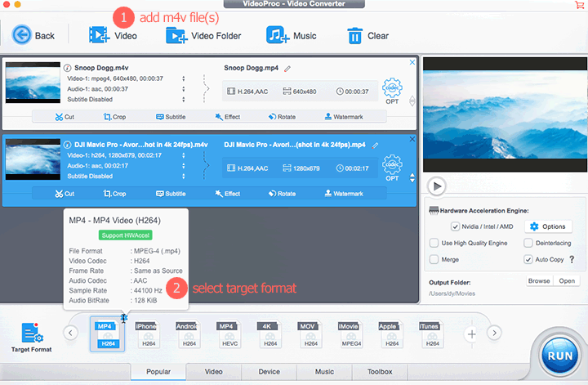Add Watermark to Snoop Dogg video

coord(344,117)
